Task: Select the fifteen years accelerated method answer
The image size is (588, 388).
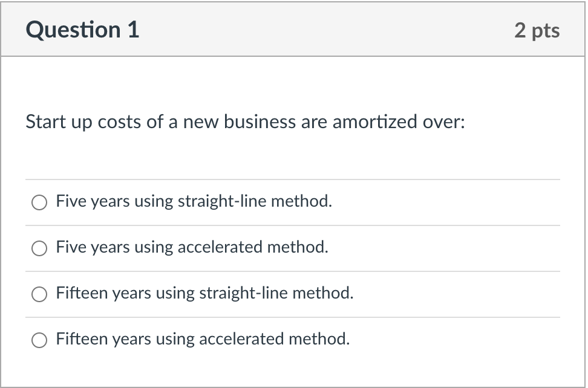Action: tap(39, 340)
